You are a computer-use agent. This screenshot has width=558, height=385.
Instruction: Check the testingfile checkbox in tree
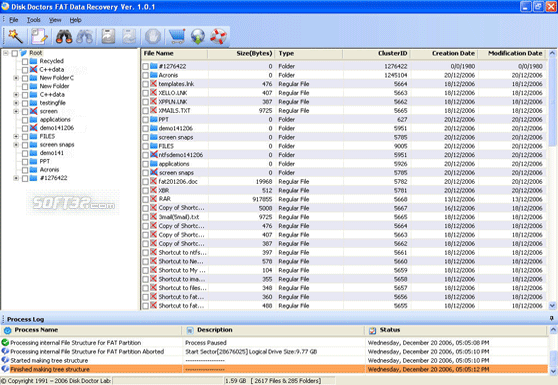[x=25, y=103]
